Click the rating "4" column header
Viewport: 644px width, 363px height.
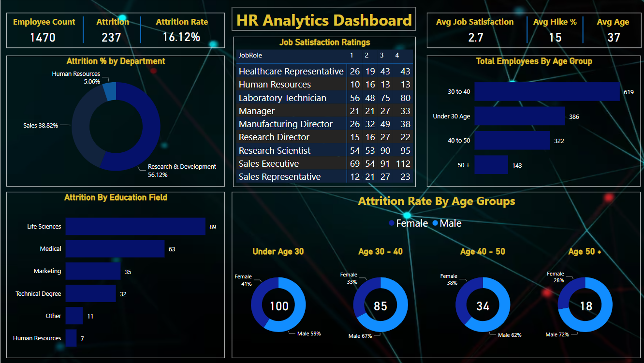click(x=397, y=56)
